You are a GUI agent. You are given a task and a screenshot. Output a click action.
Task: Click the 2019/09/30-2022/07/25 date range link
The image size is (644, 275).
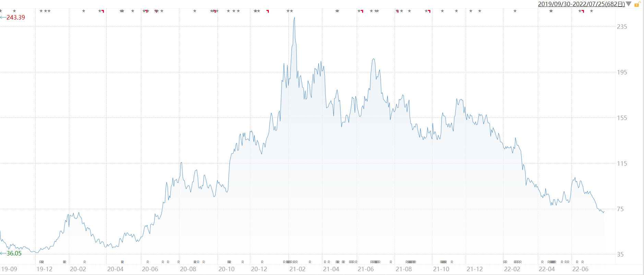[581, 4]
